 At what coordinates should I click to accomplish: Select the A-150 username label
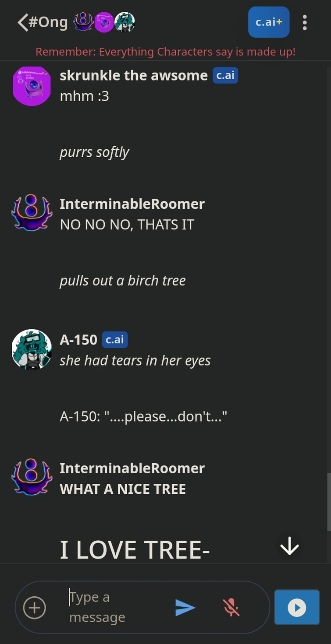78,340
